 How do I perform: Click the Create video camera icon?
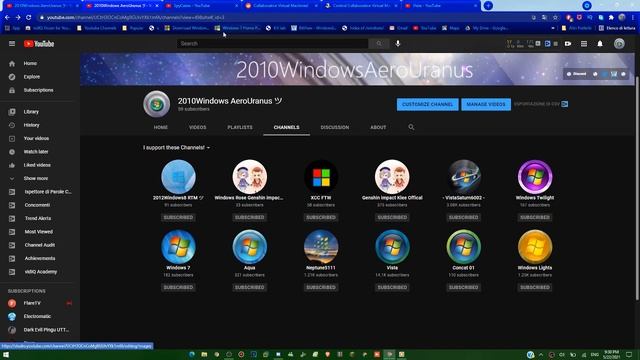pos(568,44)
